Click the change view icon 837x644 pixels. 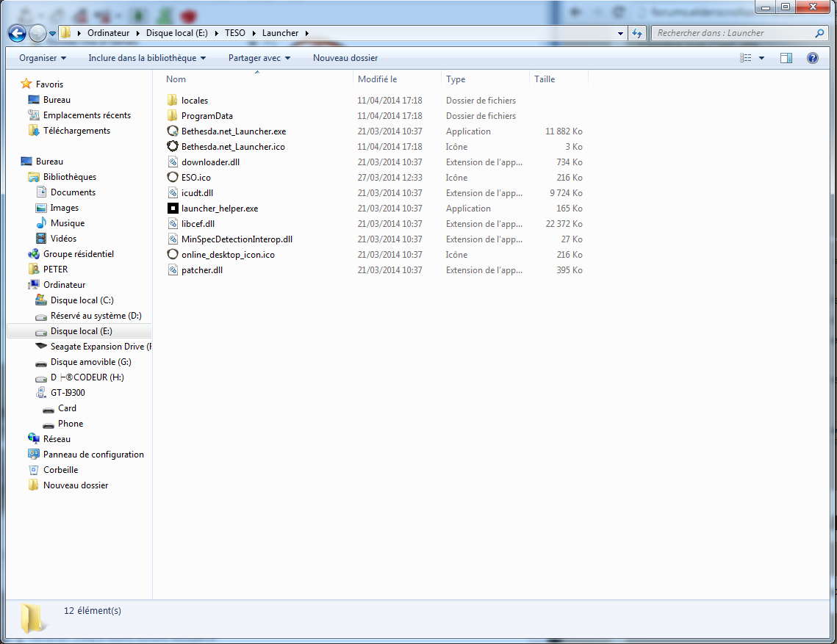746,57
